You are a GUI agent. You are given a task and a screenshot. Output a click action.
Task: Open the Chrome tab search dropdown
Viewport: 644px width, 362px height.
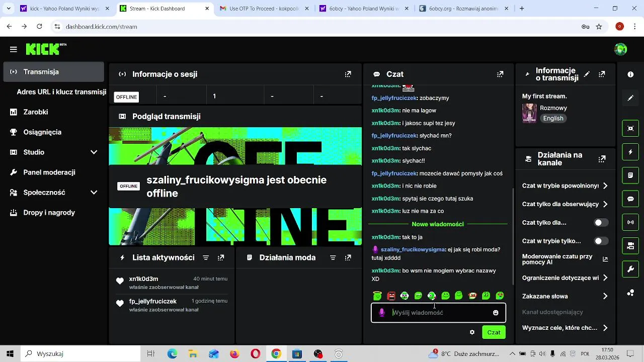8,9
